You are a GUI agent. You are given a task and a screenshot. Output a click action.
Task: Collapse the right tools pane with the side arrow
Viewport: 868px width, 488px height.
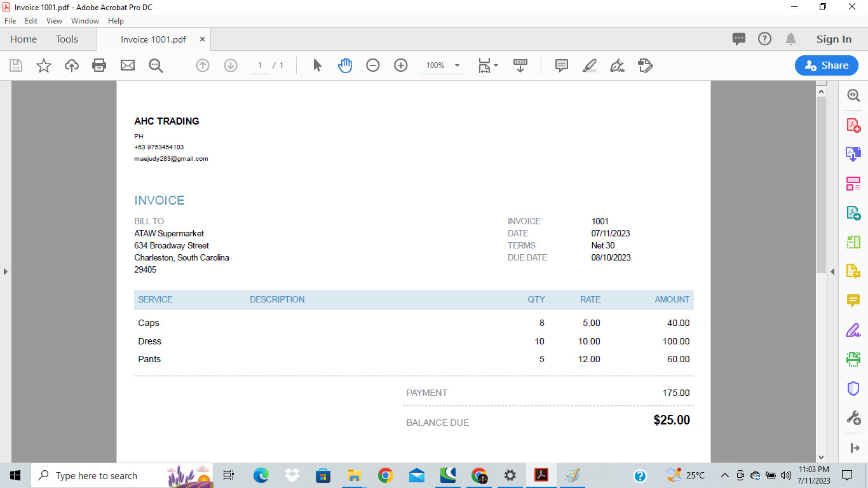click(832, 271)
